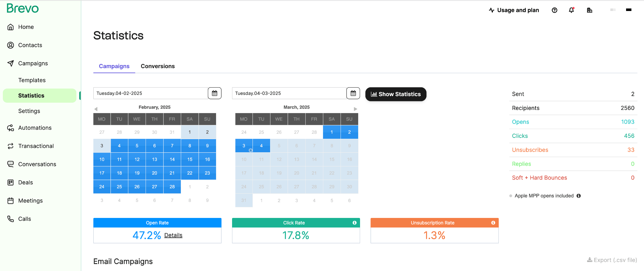Image resolution: width=644 pixels, height=271 pixels.
Task: Select February 14 in the calendar
Action: [x=172, y=160]
